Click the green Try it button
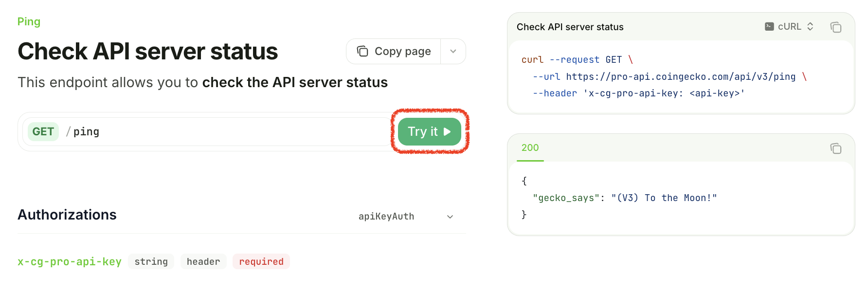The height and width of the screenshot is (294, 868). (x=429, y=131)
